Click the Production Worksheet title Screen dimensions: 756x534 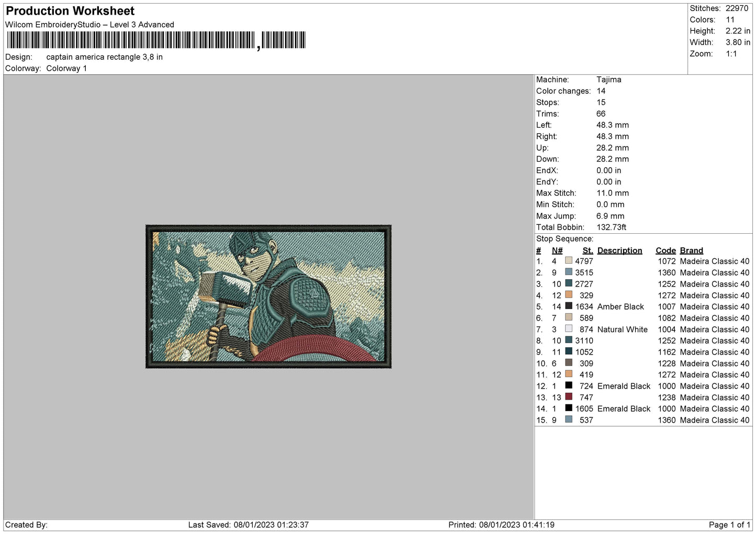70,11
